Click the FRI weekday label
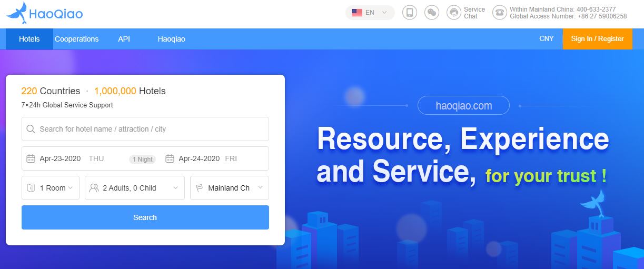The image size is (644, 269). coord(231,158)
